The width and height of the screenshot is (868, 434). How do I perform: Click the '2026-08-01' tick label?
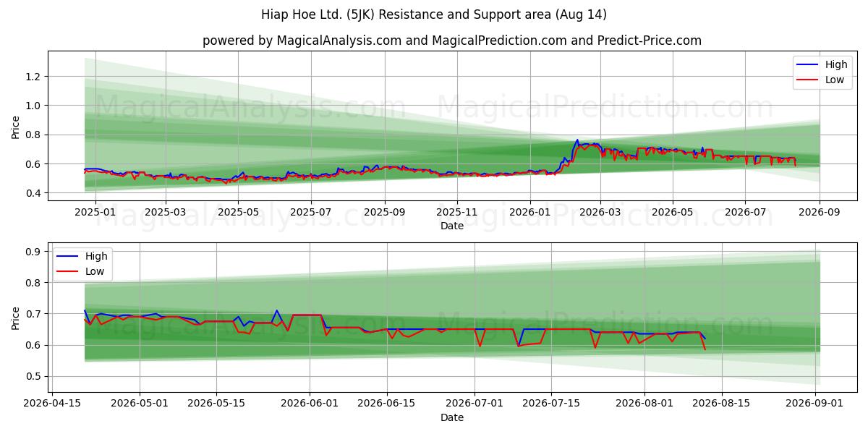(644, 404)
